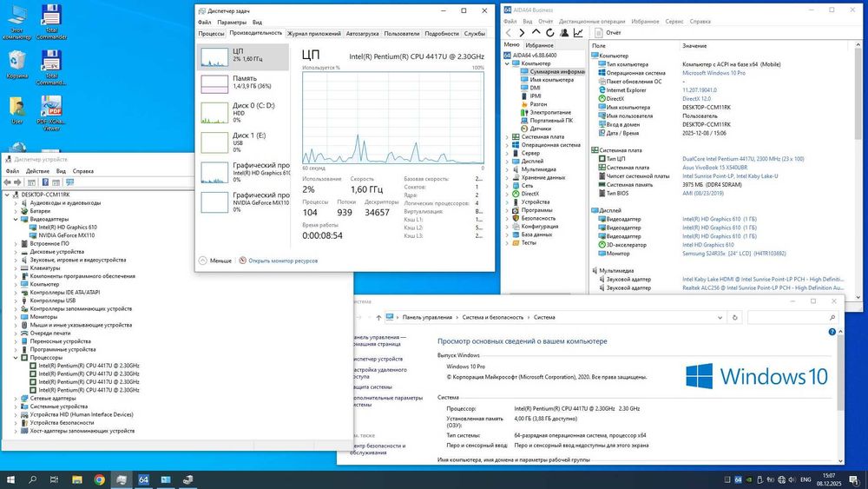Collapse Видеоадаптеры node in Device Manager
The image size is (868, 489).
(16, 219)
